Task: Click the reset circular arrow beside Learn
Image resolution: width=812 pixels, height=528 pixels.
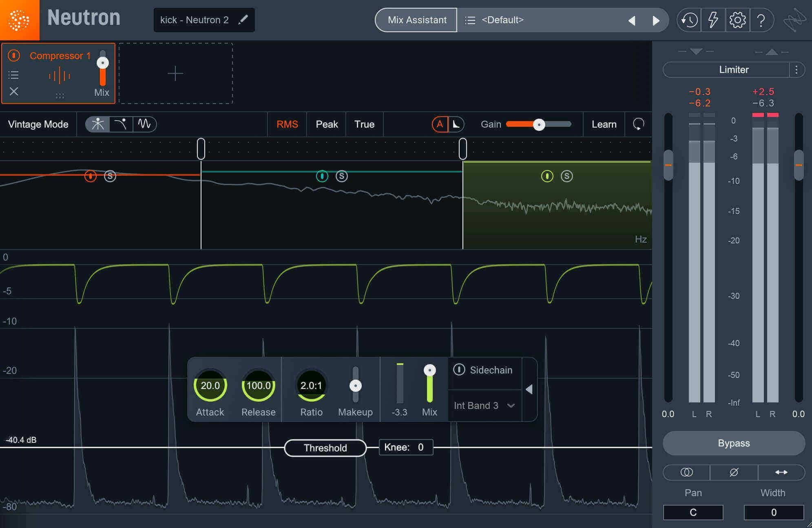Action: coord(638,124)
